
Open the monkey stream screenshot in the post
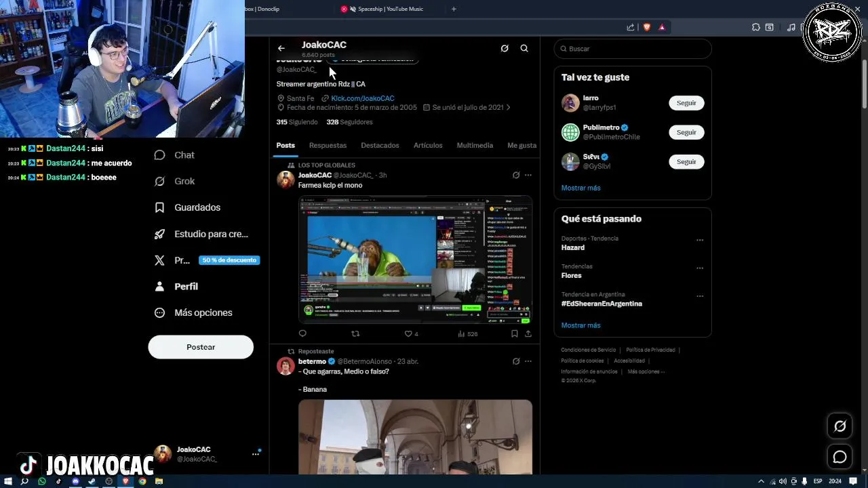(415, 260)
